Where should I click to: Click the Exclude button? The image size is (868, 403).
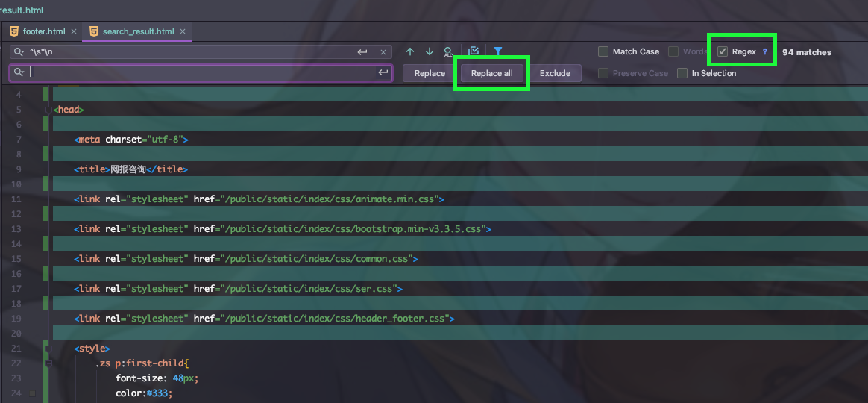(x=555, y=73)
